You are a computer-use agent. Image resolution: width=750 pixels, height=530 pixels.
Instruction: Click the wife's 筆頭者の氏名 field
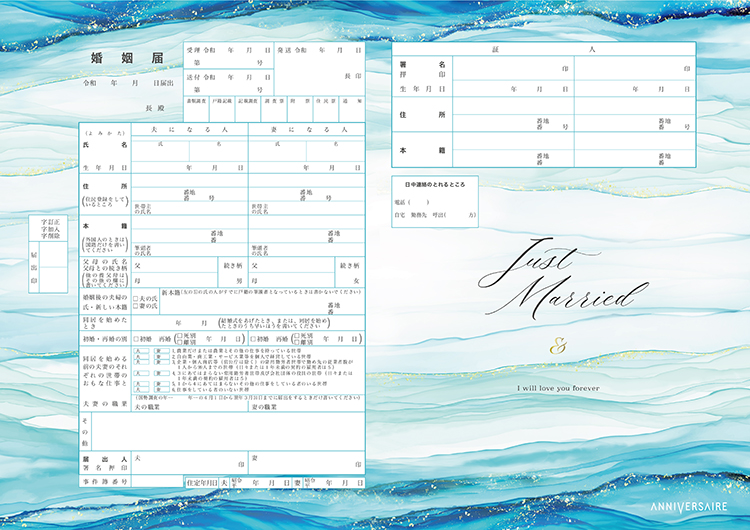pos(307,250)
